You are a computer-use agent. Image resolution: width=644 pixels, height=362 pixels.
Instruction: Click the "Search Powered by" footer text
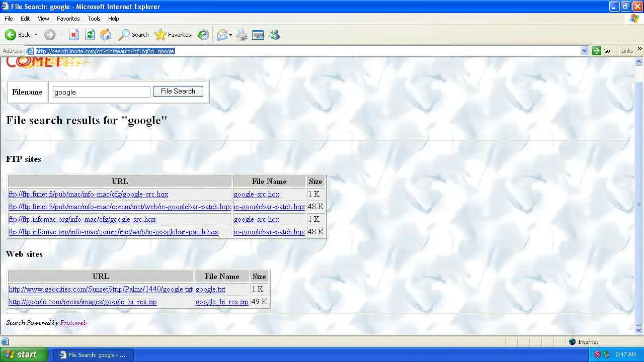[x=32, y=323]
